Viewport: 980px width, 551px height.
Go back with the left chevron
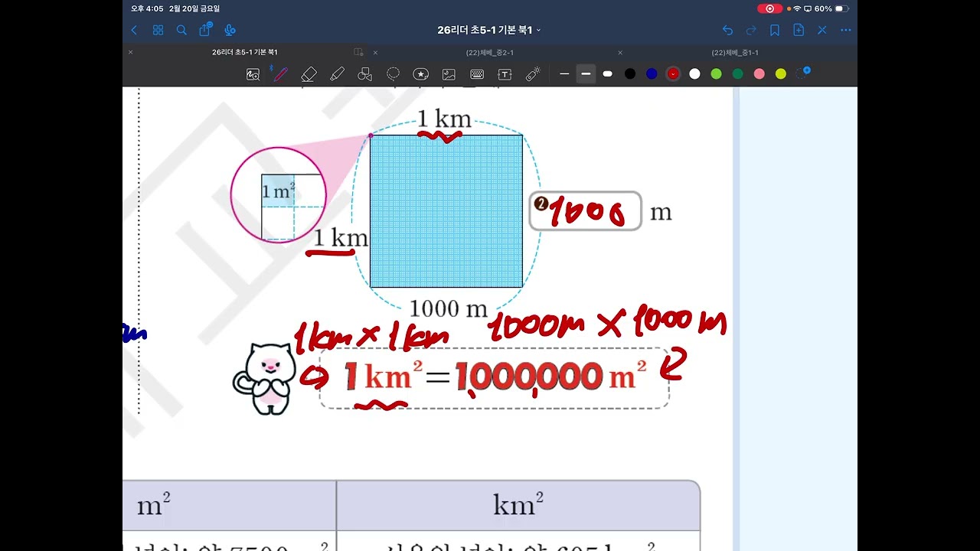point(134,30)
